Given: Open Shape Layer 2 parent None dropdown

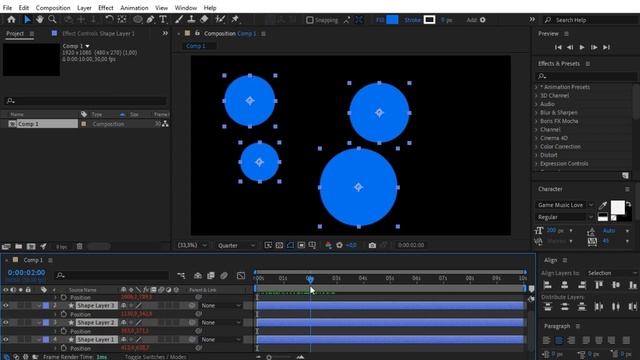Looking at the screenshot, I should [220, 322].
